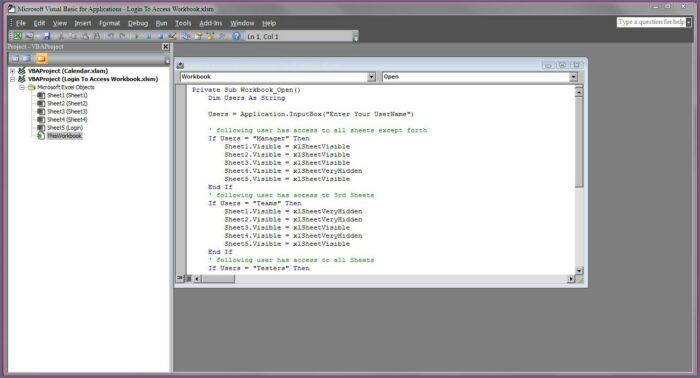Screen dimensions: 700x378
Task: Open the Add-Ins menu
Action: coord(210,23)
